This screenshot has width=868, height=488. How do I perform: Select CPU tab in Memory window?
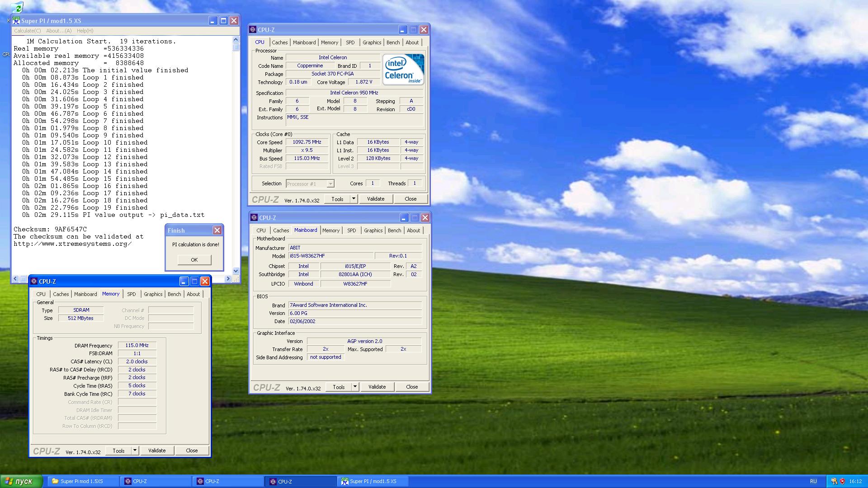point(41,294)
